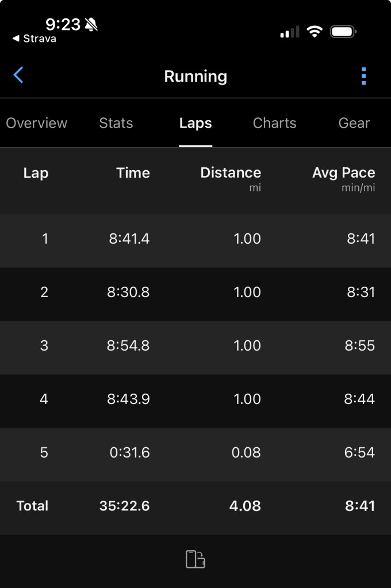Tap the battery status icon
Image resolution: width=391 pixels, height=588 pixels.
click(344, 32)
